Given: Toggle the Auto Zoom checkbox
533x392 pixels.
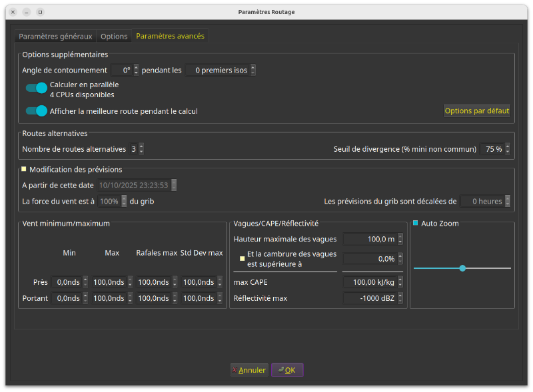Looking at the screenshot, I should click(415, 224).
